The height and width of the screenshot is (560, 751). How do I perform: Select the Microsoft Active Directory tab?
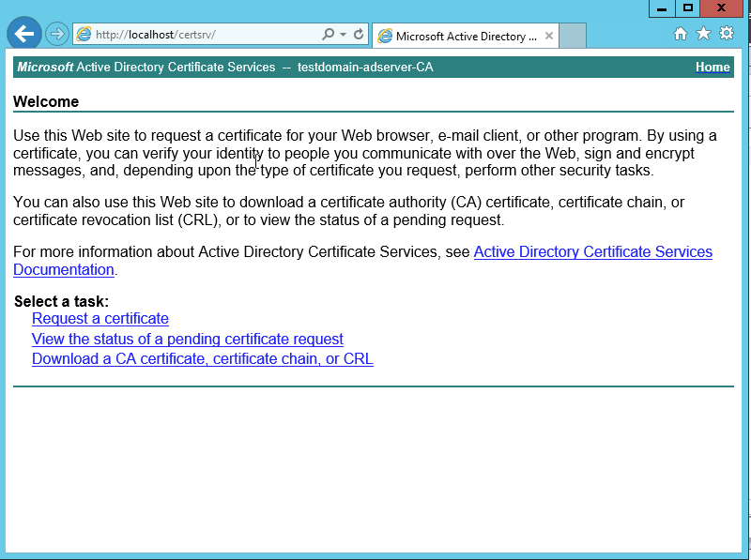tap(460, 37)
